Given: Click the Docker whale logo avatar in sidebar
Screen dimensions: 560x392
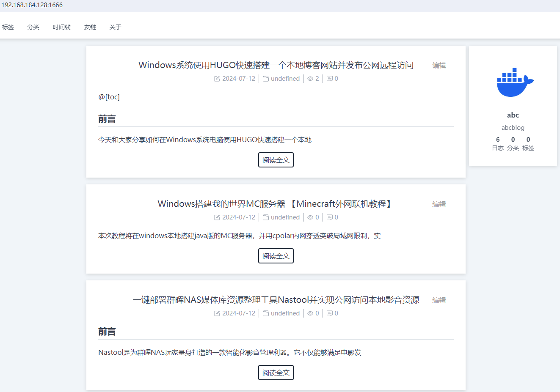Looking at the screenshot, I should click(513, 82).
